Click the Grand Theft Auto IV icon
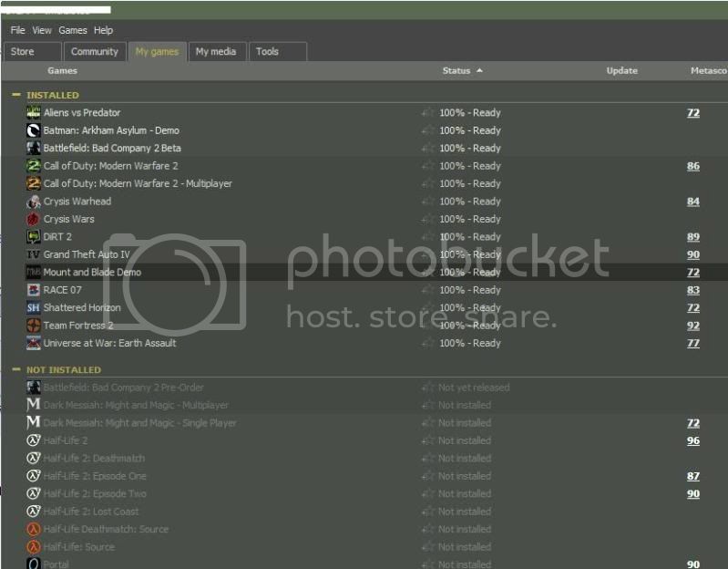 [34, 254]
